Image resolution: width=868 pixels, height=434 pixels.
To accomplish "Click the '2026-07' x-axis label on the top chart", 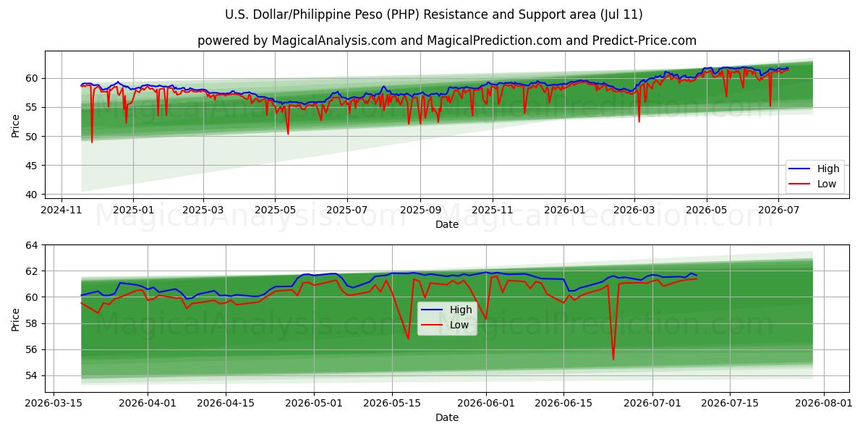I will click(x=778, y=210).
